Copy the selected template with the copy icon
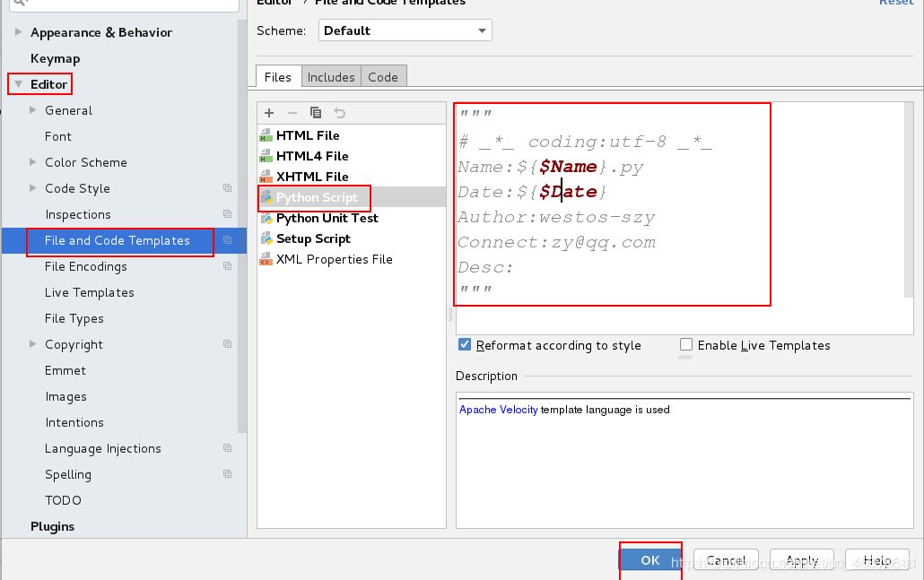The width and height of the screenshot is (924, 580). (x=316, y=112)
